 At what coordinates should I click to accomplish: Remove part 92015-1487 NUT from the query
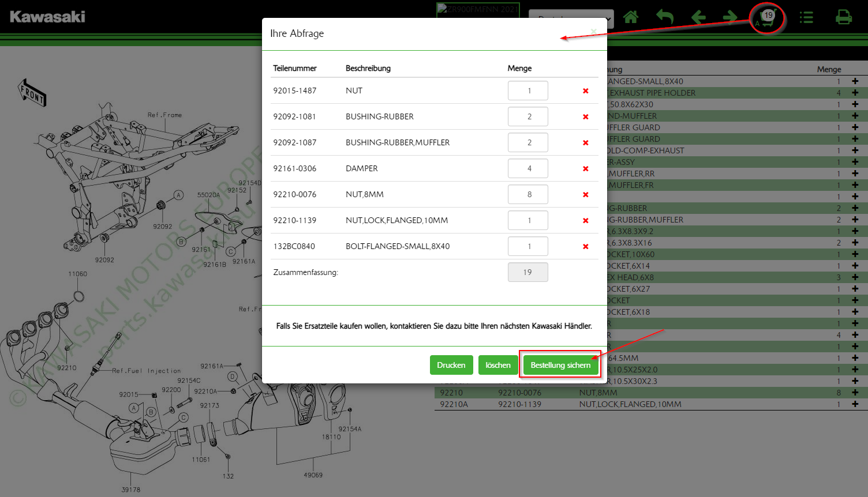click(585, 91)
